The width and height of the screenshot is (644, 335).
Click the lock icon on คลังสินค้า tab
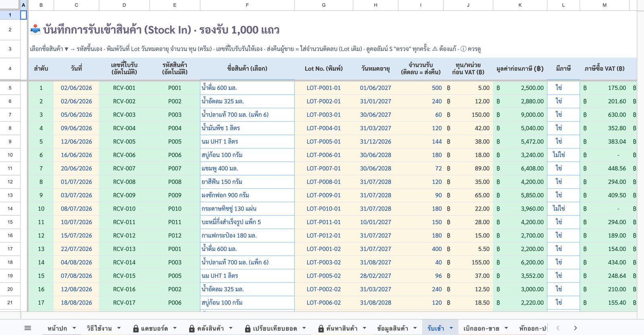(x=192, y=329)
